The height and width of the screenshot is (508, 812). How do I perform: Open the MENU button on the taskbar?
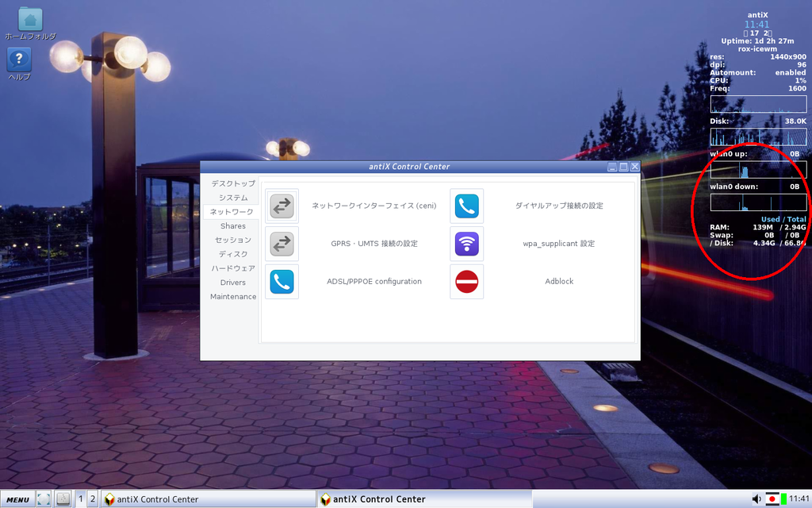coord(17,500)
